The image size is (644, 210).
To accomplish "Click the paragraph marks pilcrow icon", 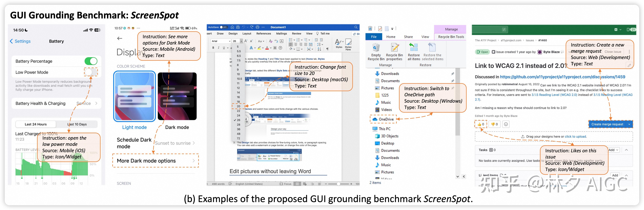I will point(328,49).
